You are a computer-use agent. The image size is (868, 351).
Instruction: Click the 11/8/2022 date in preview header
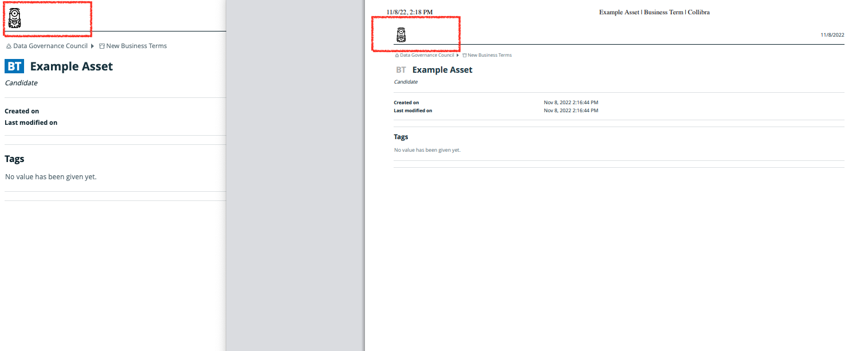tap(832, 35)
